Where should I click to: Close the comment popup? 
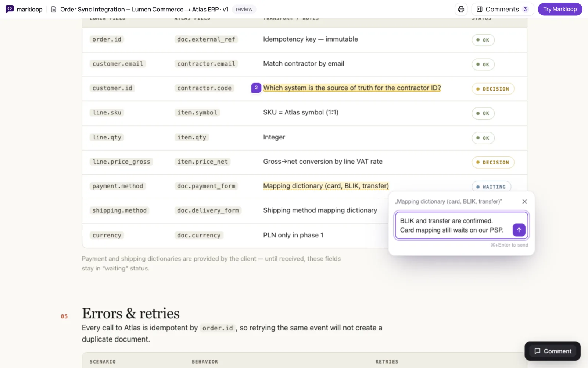click(x=524, y=201)
